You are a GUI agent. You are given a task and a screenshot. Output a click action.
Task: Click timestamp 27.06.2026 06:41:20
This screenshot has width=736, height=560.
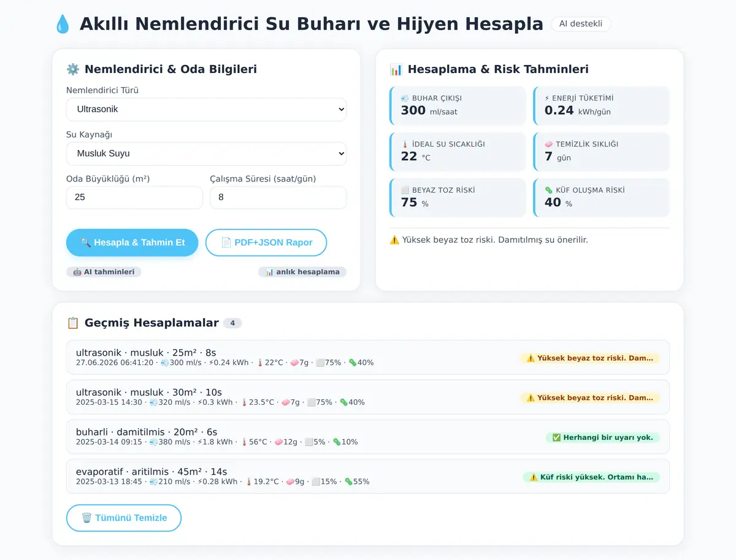pyautogui.click(x=115, y=363)
